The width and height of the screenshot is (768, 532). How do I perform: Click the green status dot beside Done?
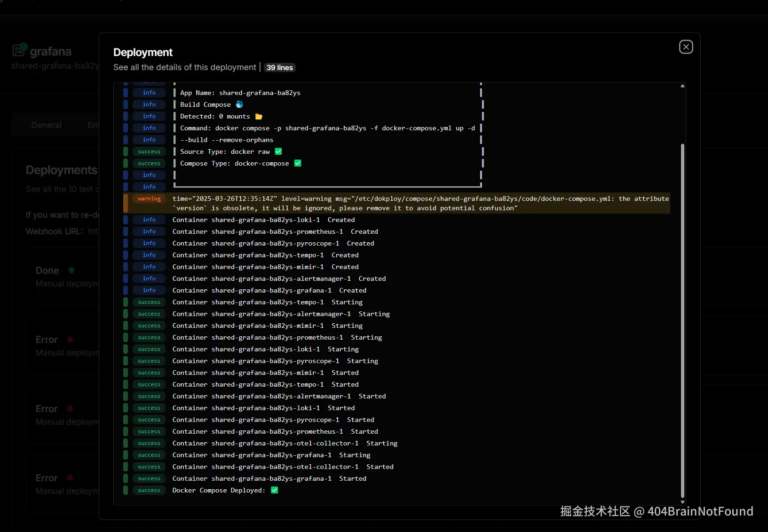pyautogui.click(x=71, y=270)
